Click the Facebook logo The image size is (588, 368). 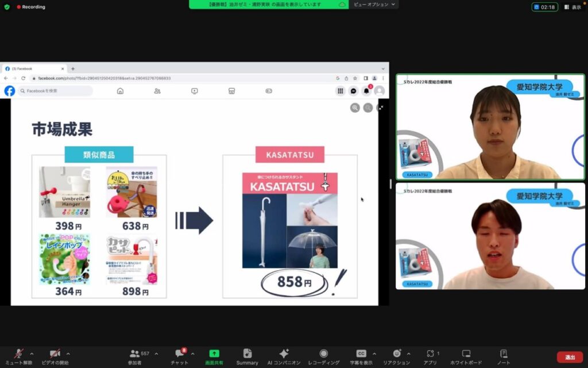pos(9,91)
